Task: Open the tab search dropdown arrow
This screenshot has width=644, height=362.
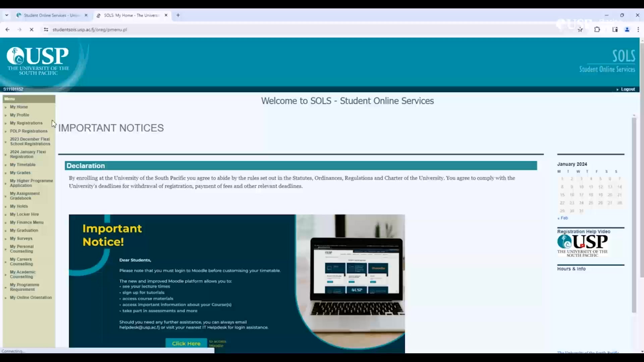Action: pyautogui.click(x=7, y=15)
